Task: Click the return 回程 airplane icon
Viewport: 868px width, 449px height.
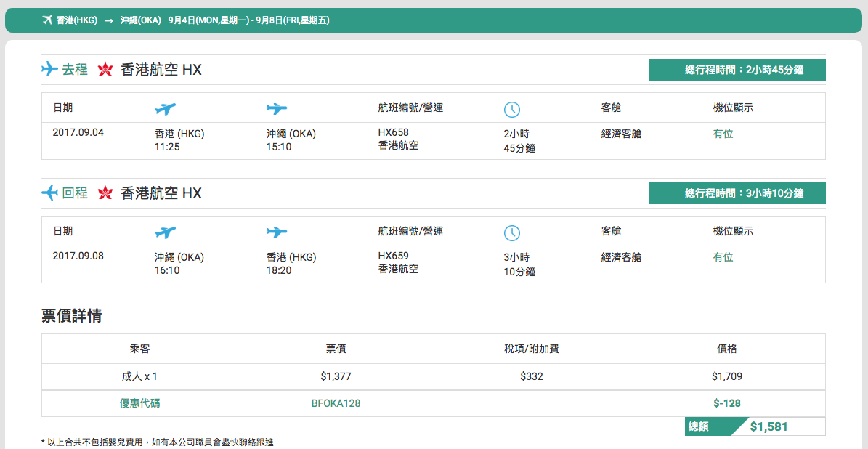Action: click(x=50, y=193)
